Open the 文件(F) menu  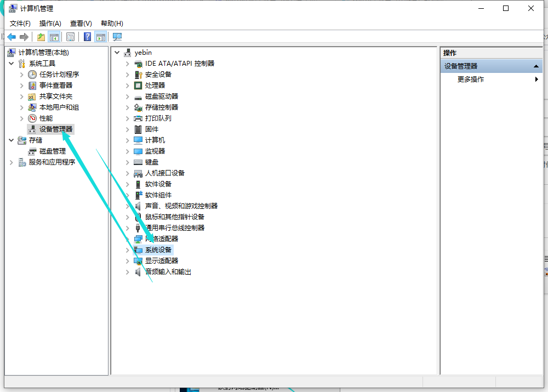20,23
